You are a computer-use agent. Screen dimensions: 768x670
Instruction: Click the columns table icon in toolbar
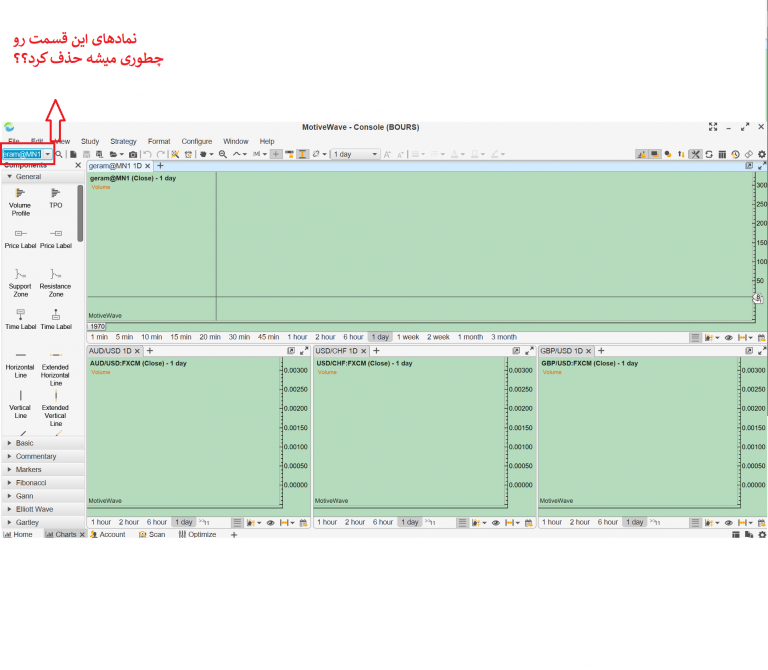click(x=722, y=154)
